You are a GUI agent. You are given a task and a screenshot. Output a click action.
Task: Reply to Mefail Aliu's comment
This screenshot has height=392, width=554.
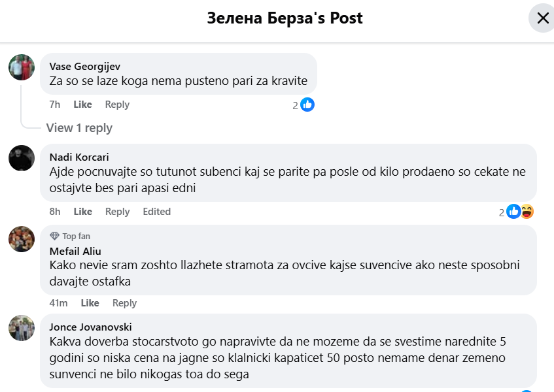click(124, 303)
